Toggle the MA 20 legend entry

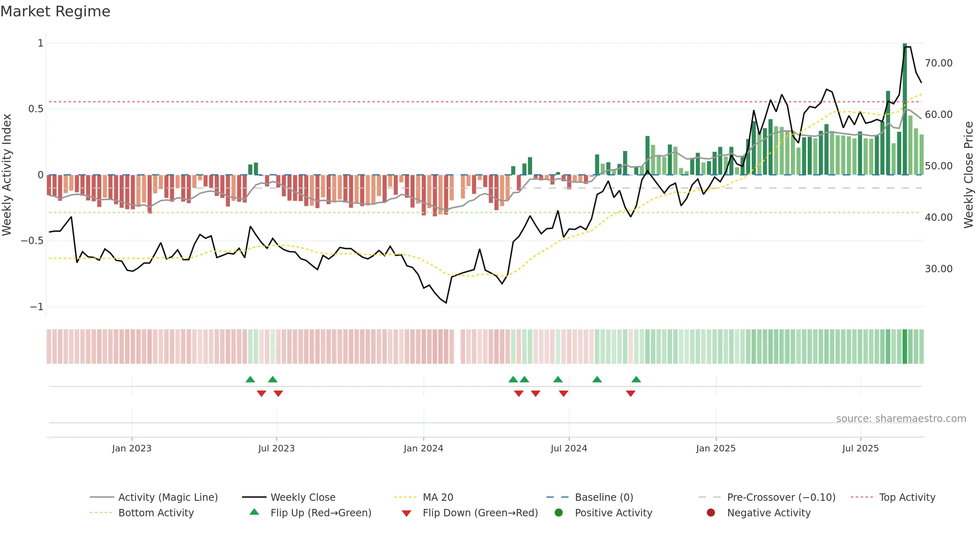(423, 497)
